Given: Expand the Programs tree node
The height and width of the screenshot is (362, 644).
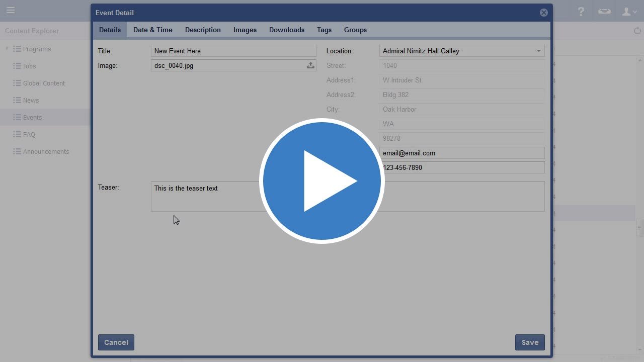Looking at the screenshot, I should [x=7, y=49].
